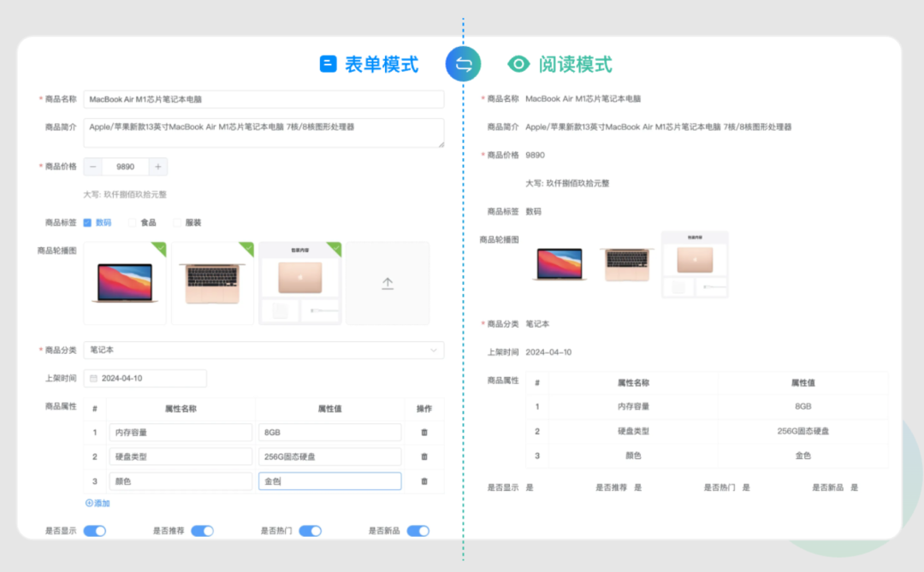This screenshot has width=924, height=572.
Task: Click reading-mode 商品分类 value 笔记本
Action: pos(537,324)
